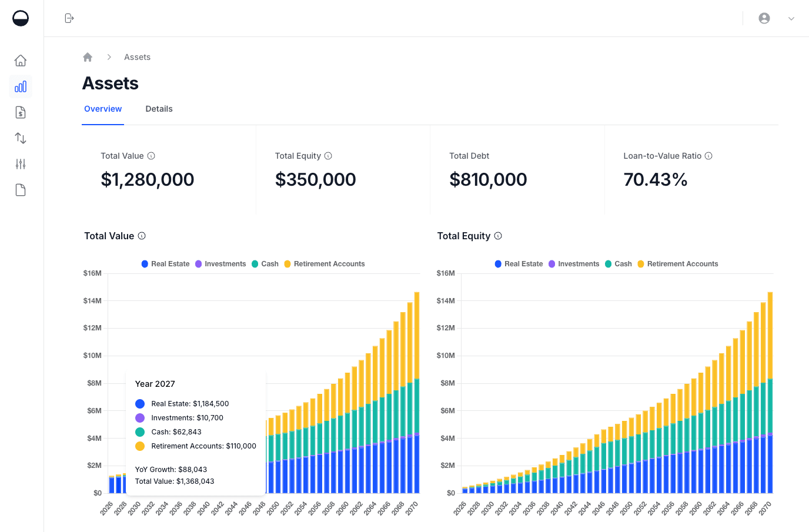This screenshot has height=532, width=809.
Task: Click the logout icon in top bar
Action: tap(69, 18)
